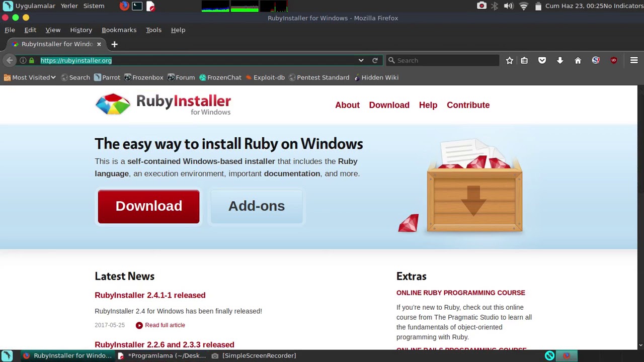The image size is (644, 362).
Task: Go to the About page link
Action: 347,105
